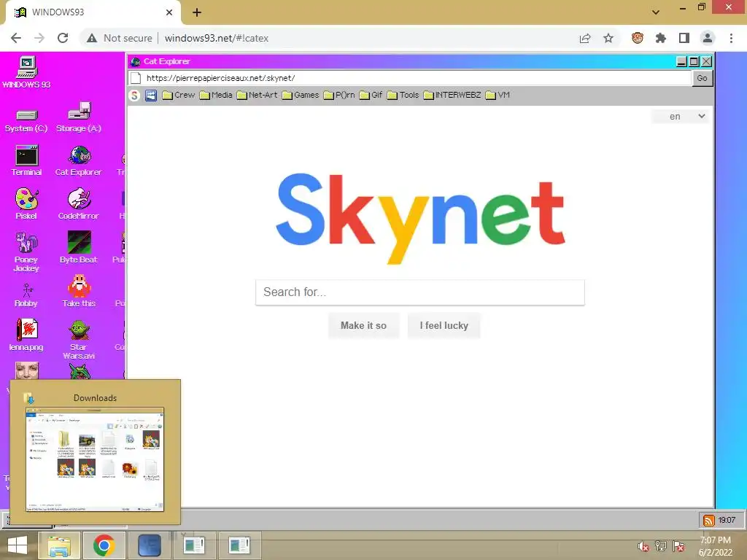Click the first document window taskbar icon
The height and width of the screenshot is (560, 747).
[x=194, y=545]
